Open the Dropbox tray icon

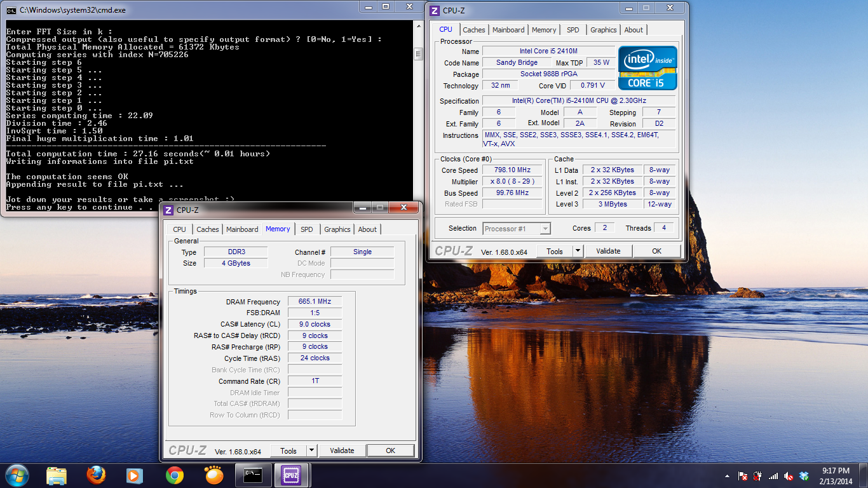click(x=804, y=476)
